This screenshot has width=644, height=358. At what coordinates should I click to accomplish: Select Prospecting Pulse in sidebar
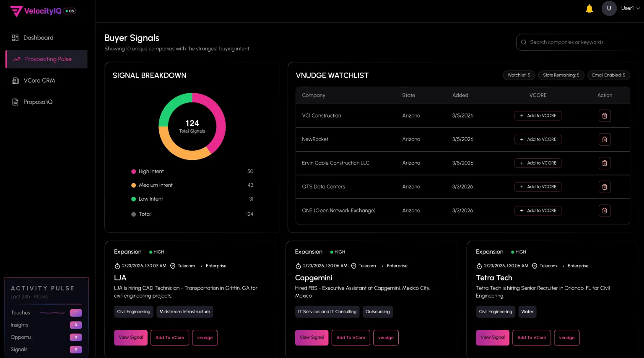46,59
